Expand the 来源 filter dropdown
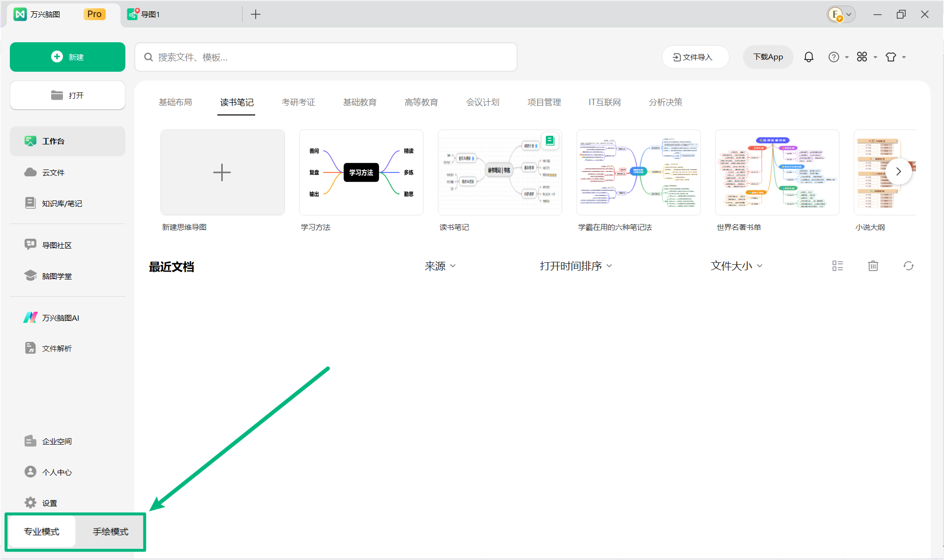The height and width of the screenshot is (560, 944). click(x=441, y=266)
